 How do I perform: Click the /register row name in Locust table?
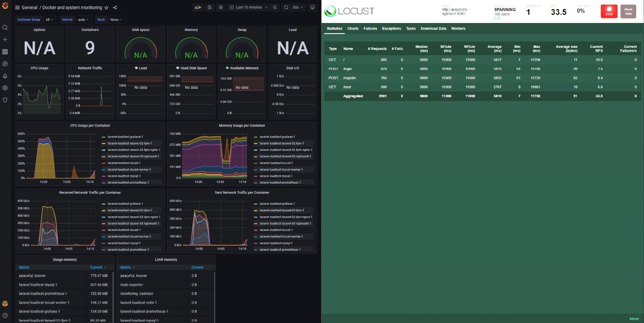[x=349, y=78]
